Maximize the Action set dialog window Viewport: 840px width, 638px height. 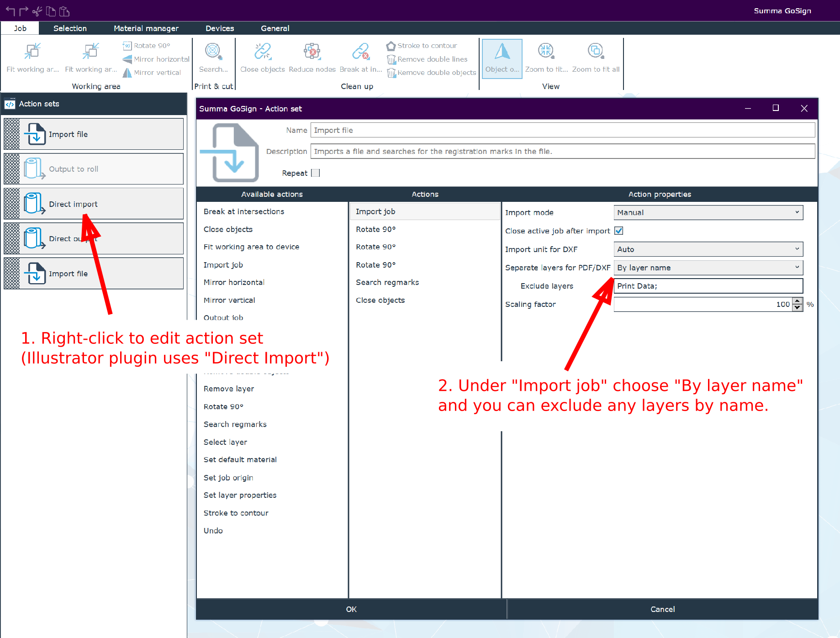pos(776,108)
